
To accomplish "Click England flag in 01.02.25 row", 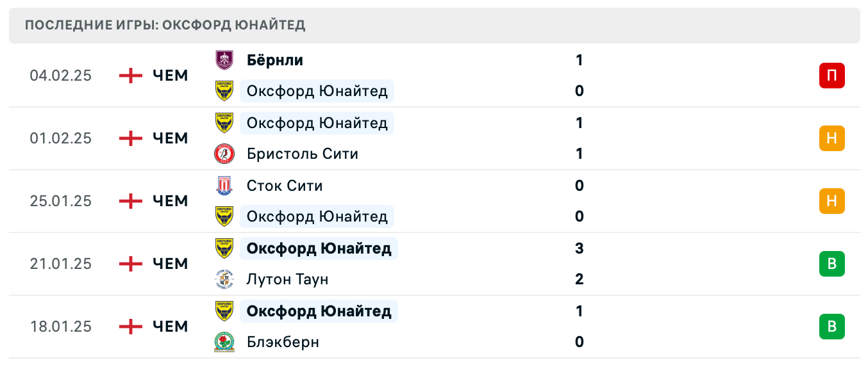I will [131, 138].
